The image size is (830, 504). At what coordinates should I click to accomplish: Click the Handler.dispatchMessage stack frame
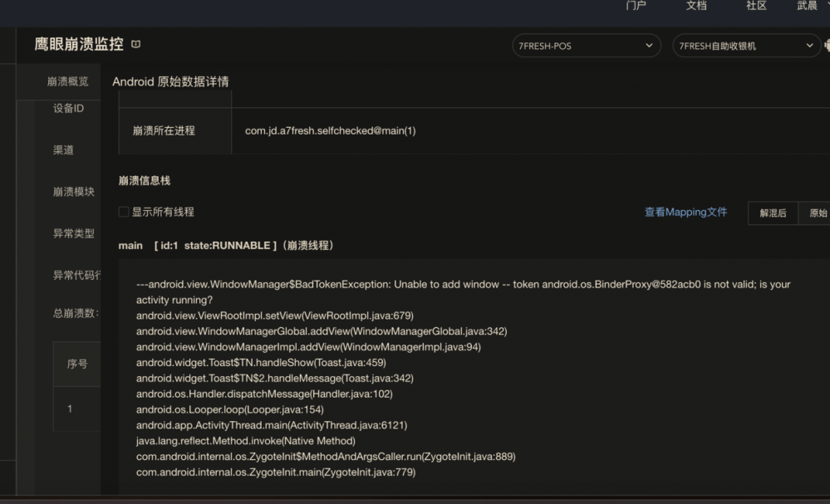(264, 394)
